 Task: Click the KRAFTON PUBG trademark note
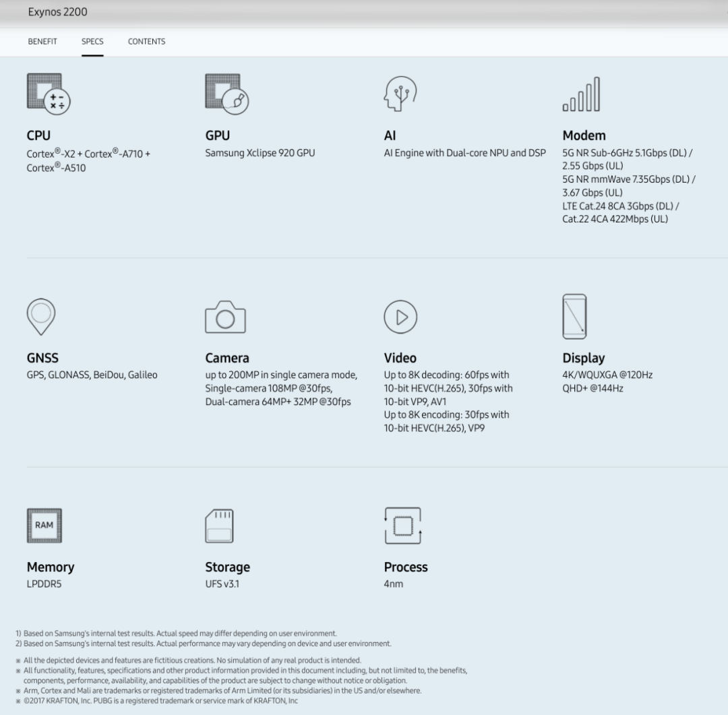157,701
